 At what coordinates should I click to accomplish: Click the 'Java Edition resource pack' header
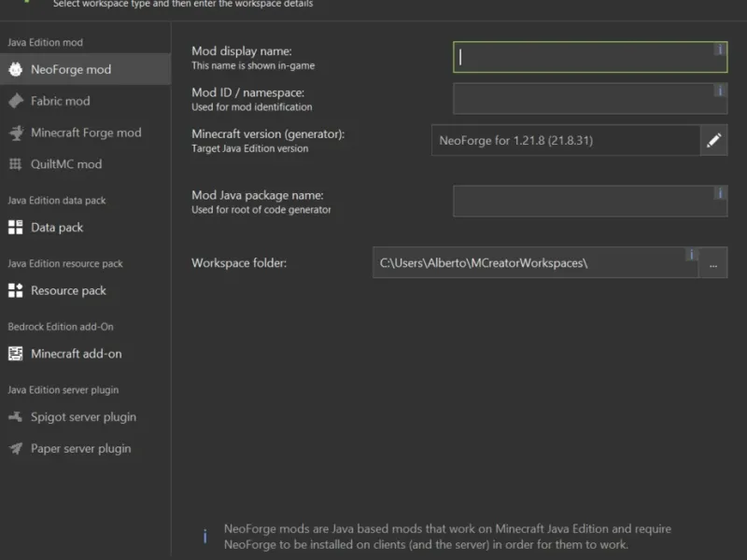pos(65,264)
